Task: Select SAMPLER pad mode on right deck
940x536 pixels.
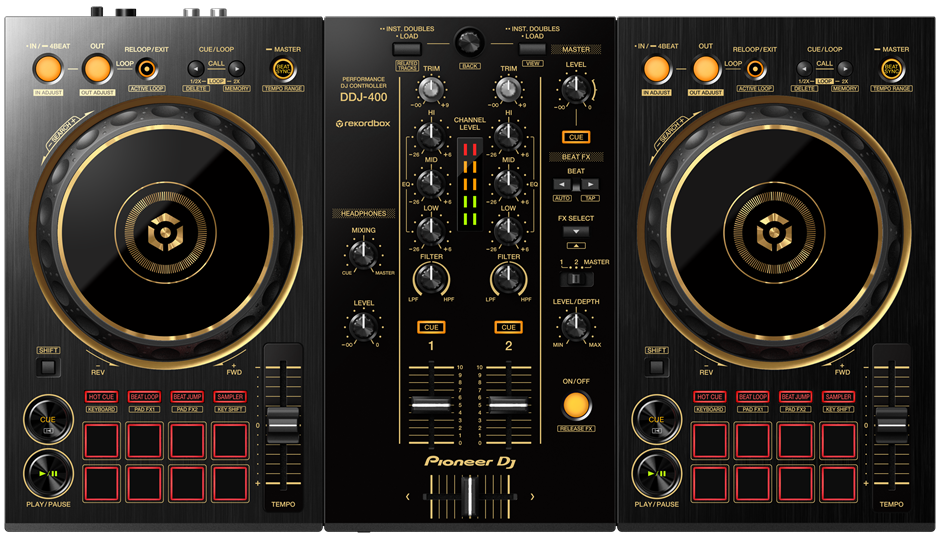Action: pos(839,397)
